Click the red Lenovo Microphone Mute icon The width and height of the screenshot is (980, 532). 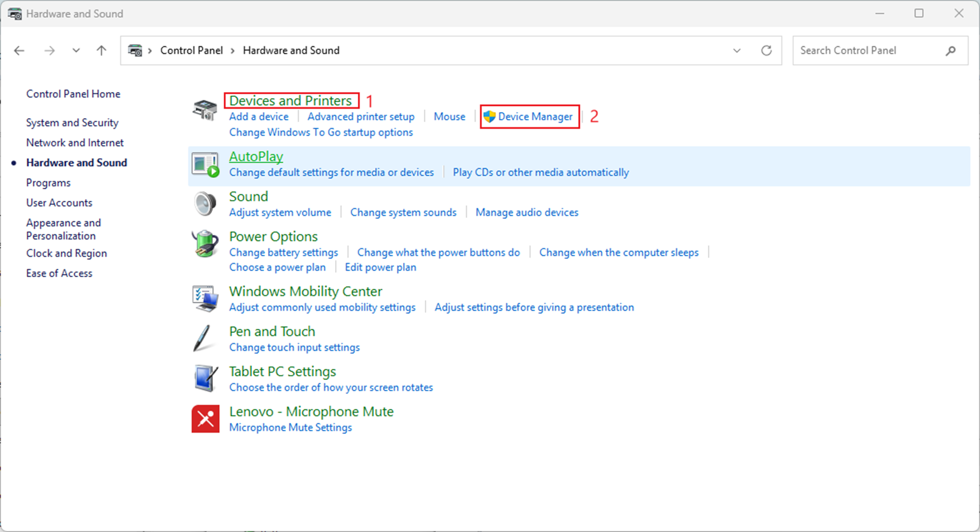tap(205, 419)
